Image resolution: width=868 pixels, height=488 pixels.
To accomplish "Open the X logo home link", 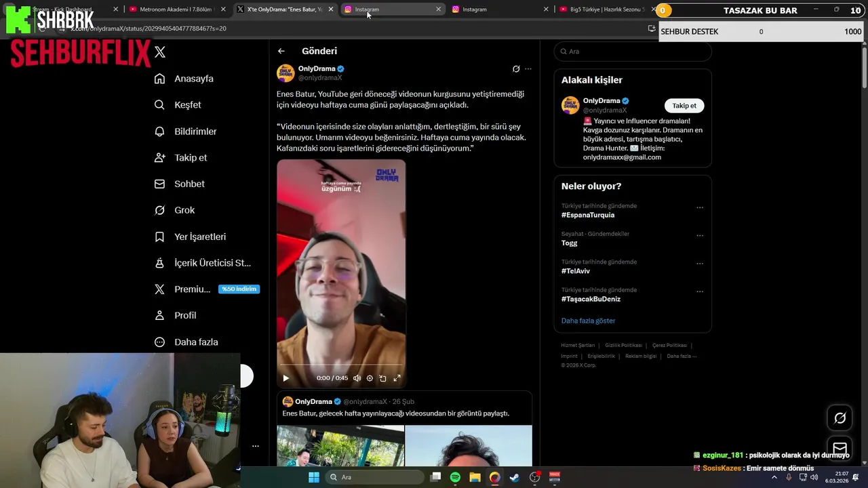I will tap(160, 52).
